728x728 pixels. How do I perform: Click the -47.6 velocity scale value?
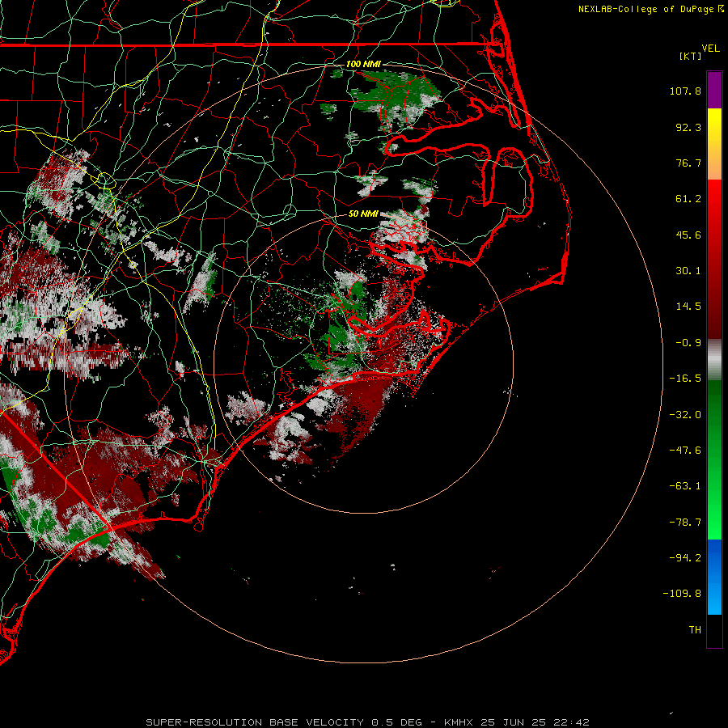[x=685, y=451]
